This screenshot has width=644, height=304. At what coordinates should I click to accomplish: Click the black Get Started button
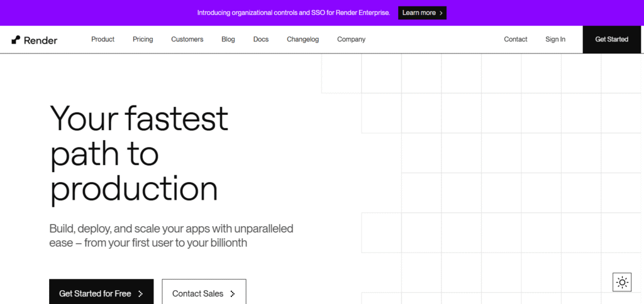click(x=611, y=40)
